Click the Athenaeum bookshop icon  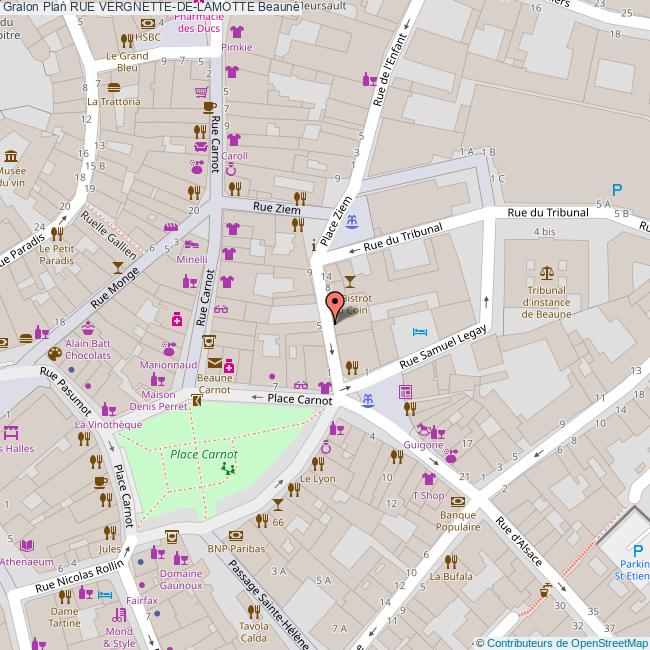click(x=27, y=545)
